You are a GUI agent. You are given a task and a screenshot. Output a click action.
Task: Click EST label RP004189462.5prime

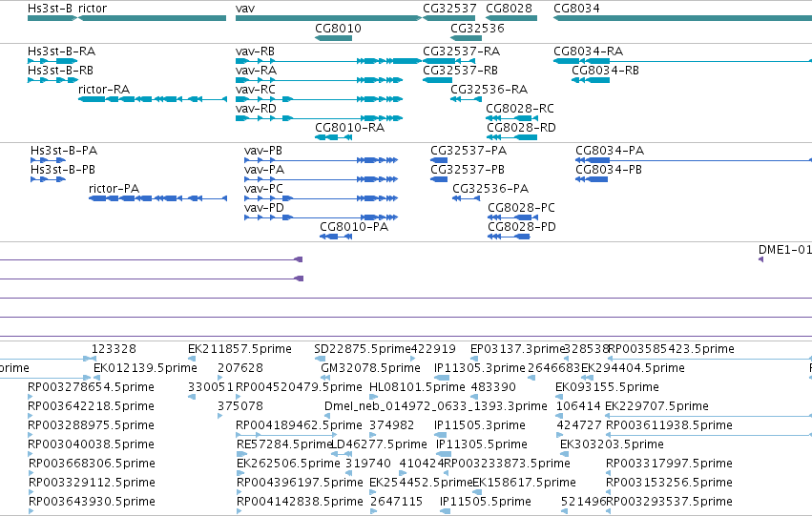tap(299, 425)
